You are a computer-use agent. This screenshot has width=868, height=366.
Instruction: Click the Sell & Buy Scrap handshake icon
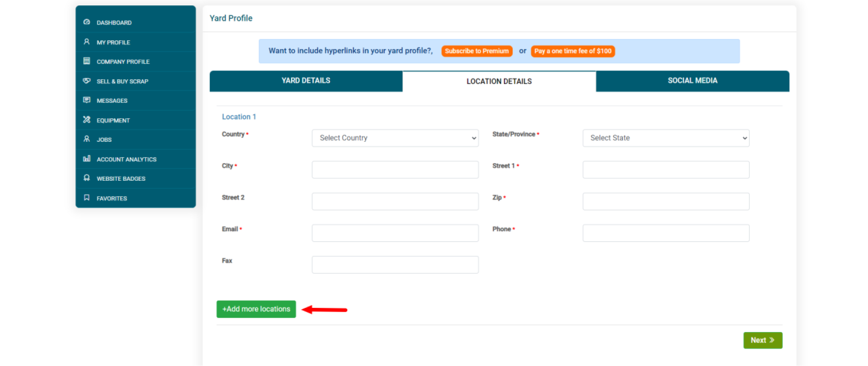pyautogui.click(x=87, y=81)
